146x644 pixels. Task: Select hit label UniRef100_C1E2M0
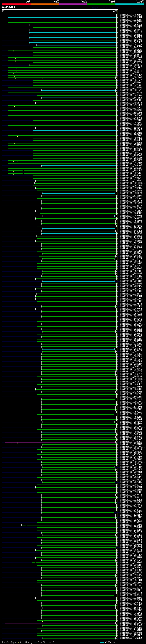coord(131,20)
